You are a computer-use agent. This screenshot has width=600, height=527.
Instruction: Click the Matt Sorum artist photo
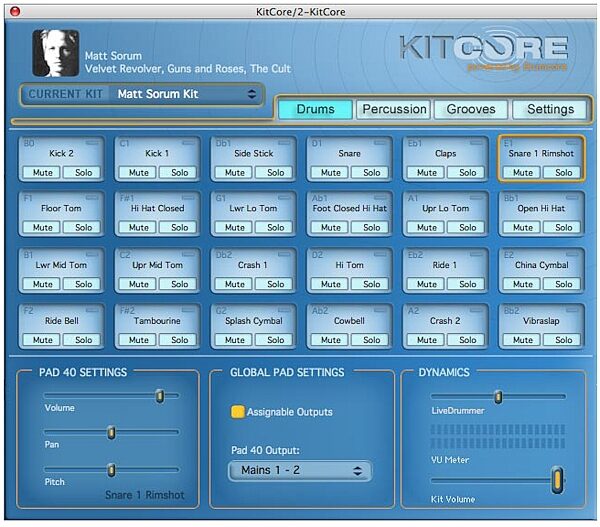coord(56,53)
